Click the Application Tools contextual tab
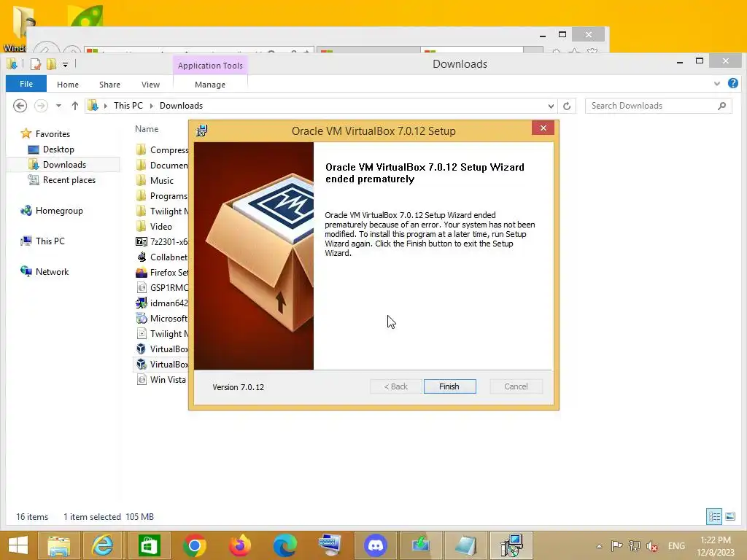 (210, 66)
